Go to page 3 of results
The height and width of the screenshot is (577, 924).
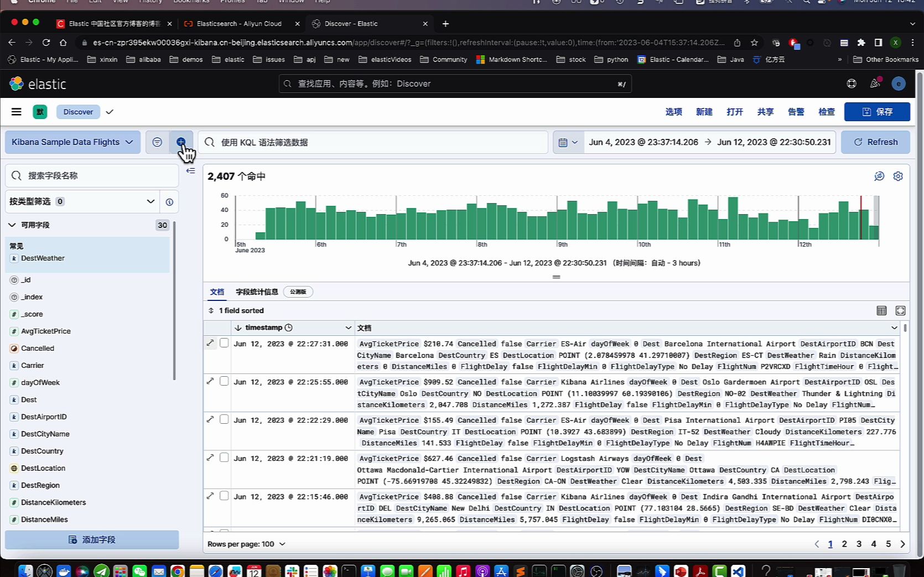(859, 544)
